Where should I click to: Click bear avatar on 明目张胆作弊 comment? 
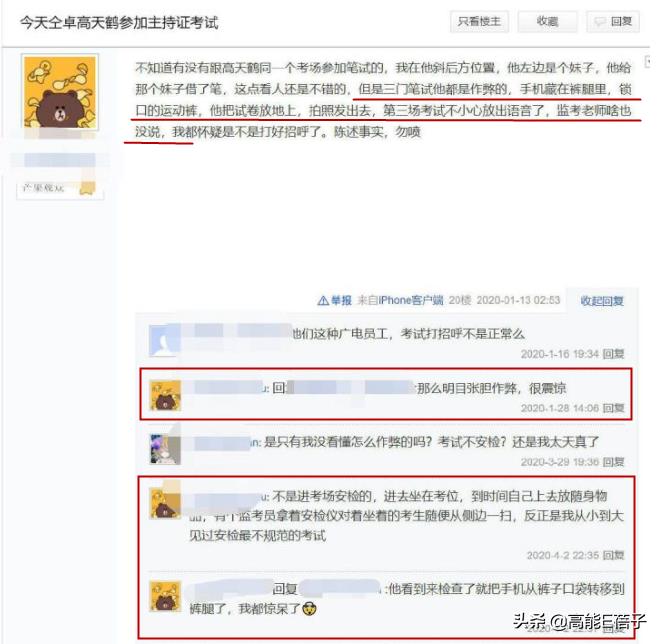165,395
